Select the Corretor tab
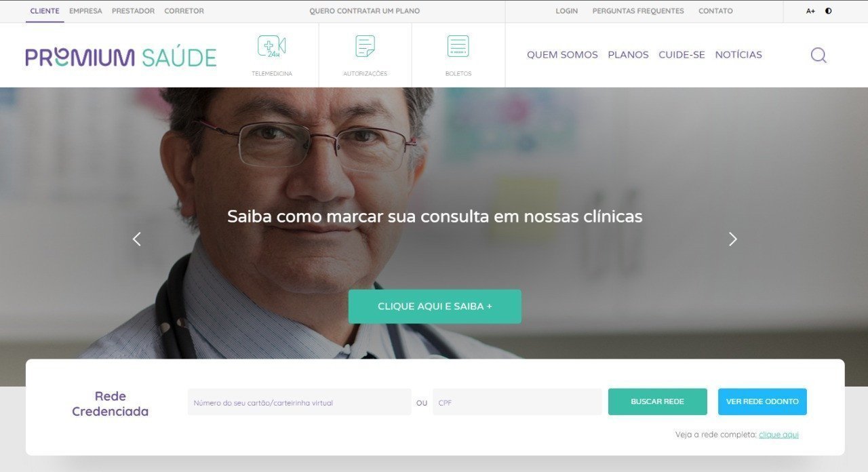The width and height of the screenshot is (868, 472). (x=184, y=11)
